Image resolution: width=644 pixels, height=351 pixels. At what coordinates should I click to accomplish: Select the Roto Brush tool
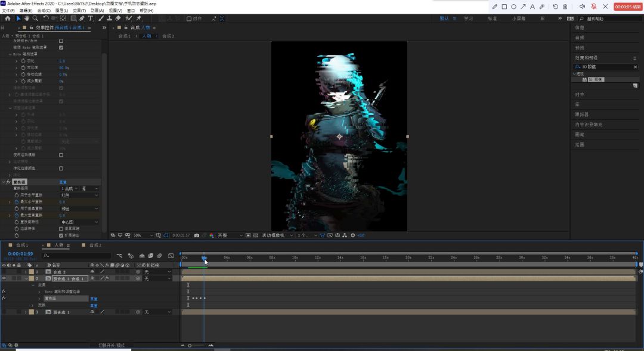(x=129, y=18)
